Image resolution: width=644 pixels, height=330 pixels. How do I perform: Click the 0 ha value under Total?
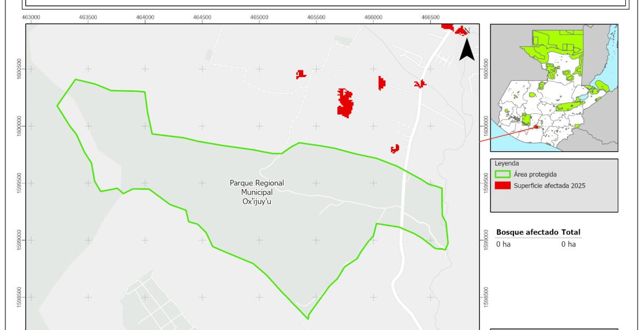569,244
